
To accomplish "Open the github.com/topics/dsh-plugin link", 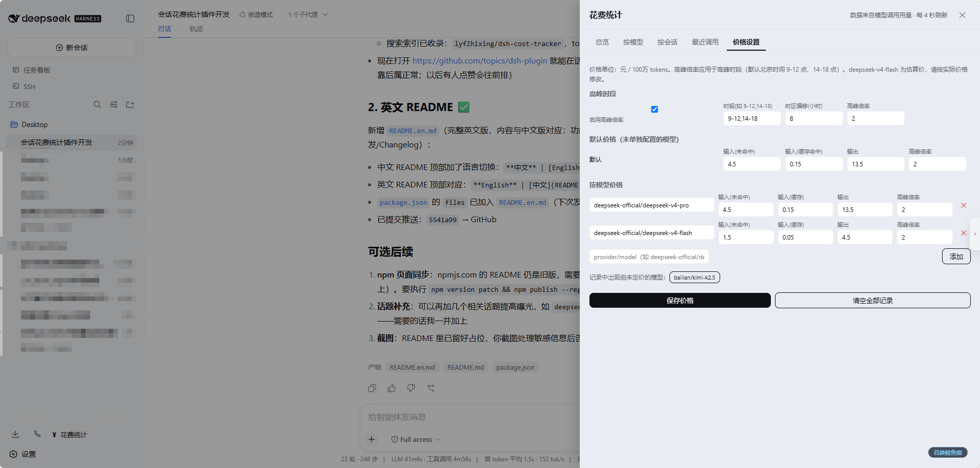I will pyautogui.click(x=480, y=60).
